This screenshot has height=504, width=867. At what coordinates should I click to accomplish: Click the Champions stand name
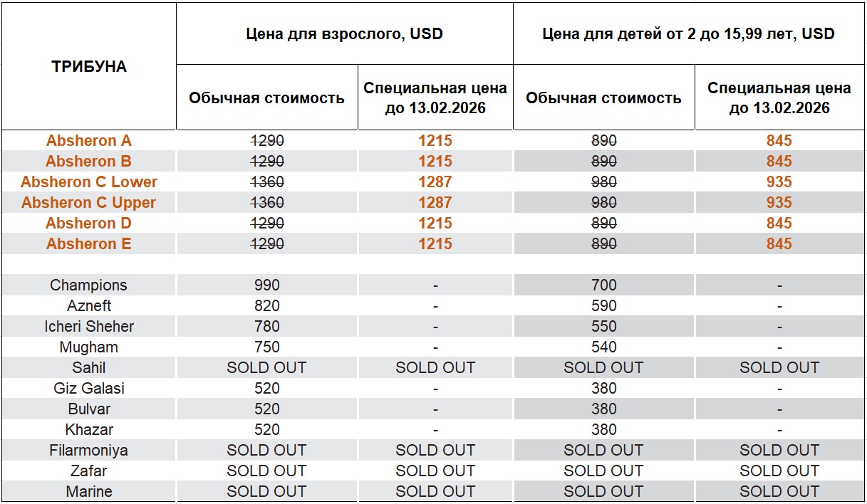pos(89,285)
